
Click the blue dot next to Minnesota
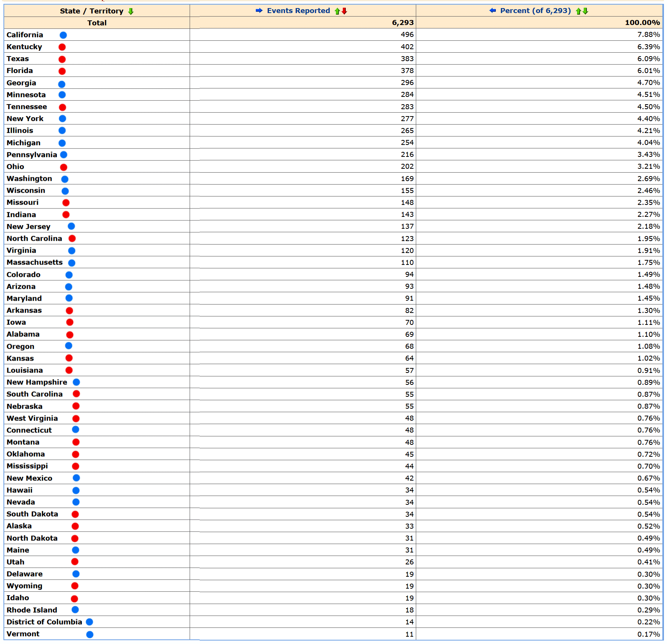click(62, 95)
